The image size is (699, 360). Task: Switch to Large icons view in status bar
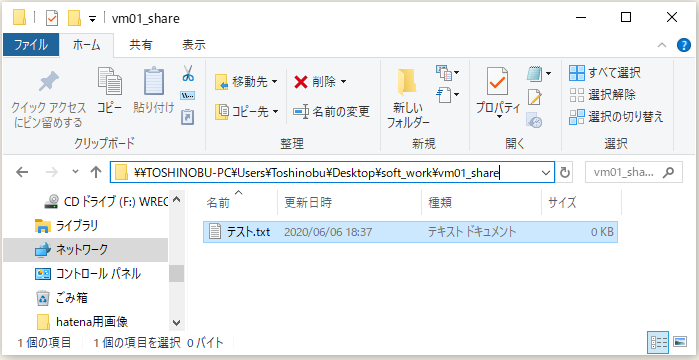point(679,342)
